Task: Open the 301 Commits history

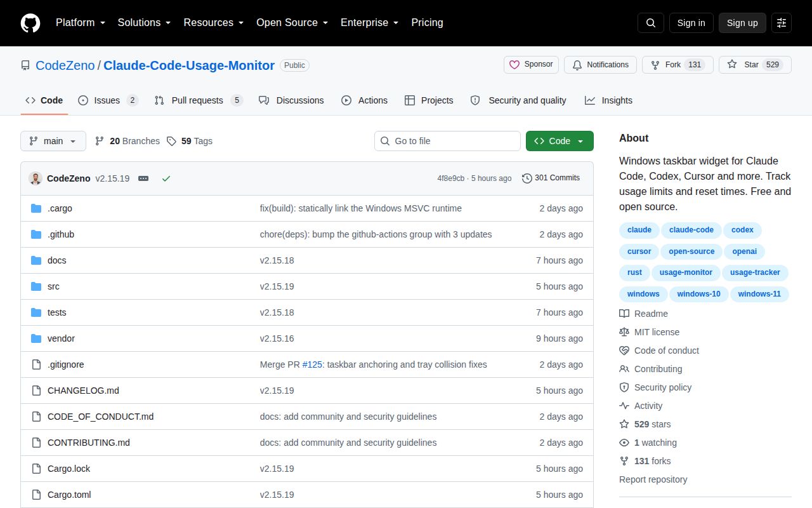Action: tap(551, 178)
